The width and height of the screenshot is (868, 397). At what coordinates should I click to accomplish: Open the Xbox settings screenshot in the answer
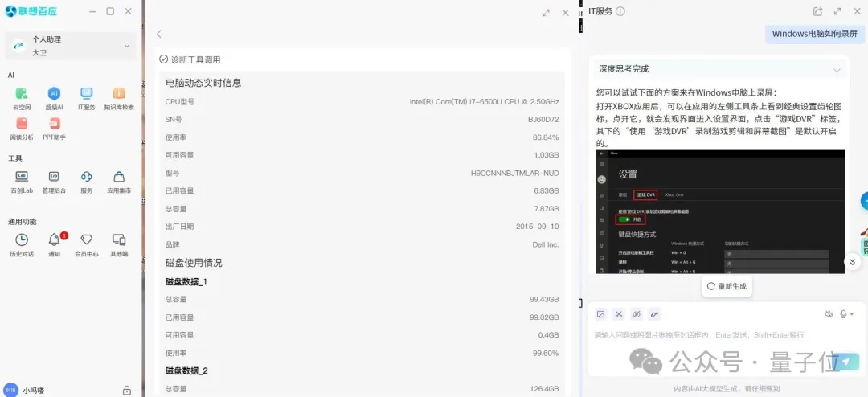[719, 211]
